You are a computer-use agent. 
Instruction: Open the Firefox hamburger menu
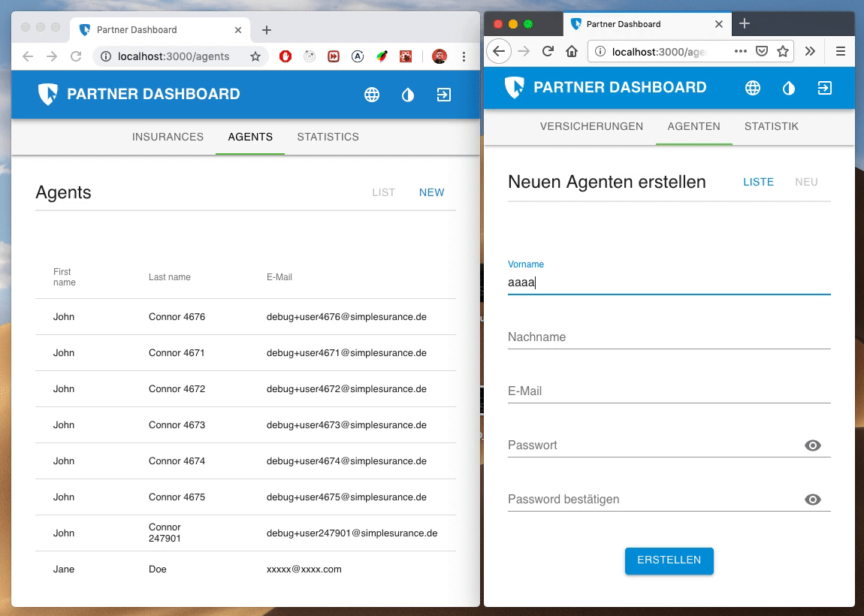(840, 51)
